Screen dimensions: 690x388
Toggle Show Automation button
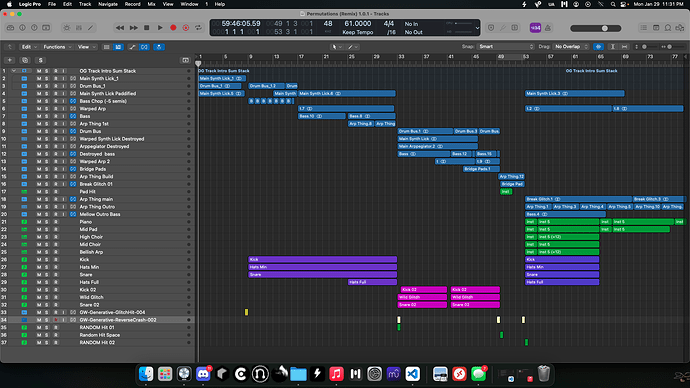(x=132, y=47)
